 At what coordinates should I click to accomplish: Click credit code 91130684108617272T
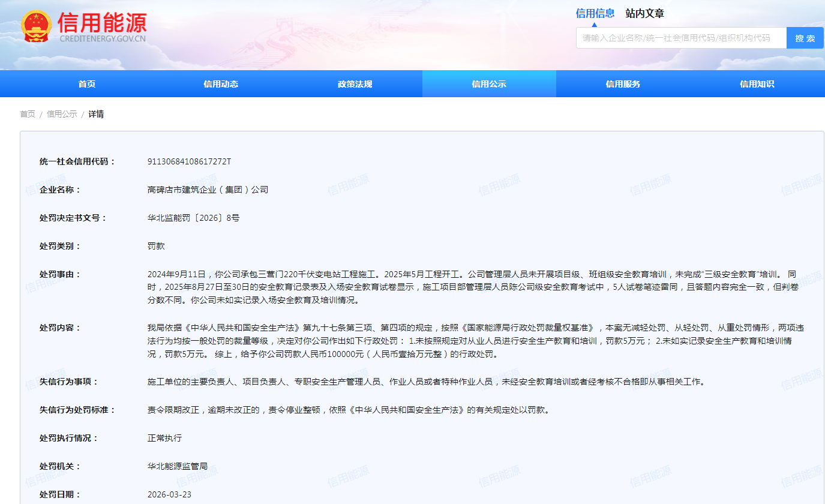[189, 161]
